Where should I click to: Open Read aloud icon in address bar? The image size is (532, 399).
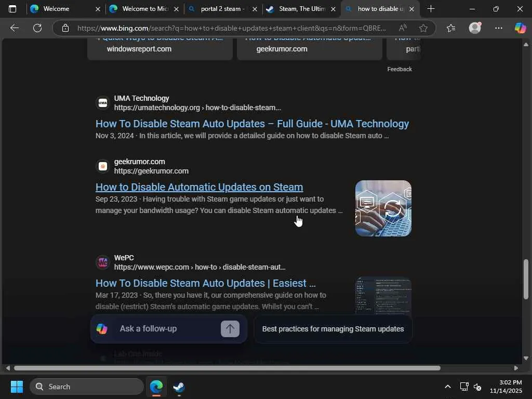coord(403,28)
